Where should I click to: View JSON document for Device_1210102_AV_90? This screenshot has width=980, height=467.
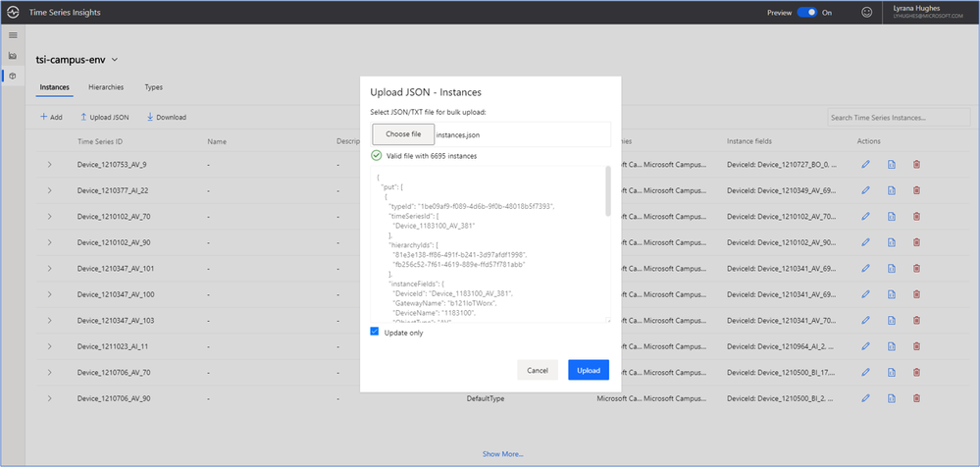tap(892, 242)
